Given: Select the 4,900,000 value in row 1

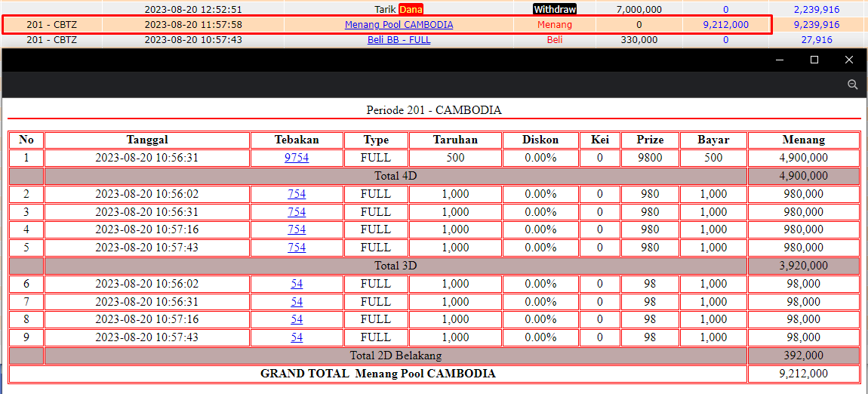Looking at the screenshot, I should [803, 158].
